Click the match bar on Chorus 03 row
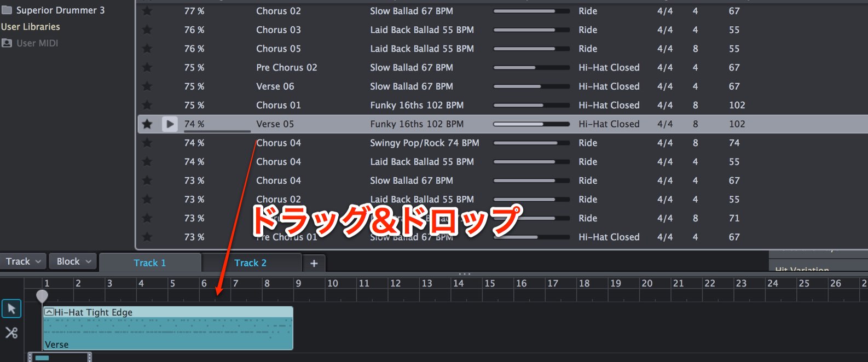 (531, 30)
